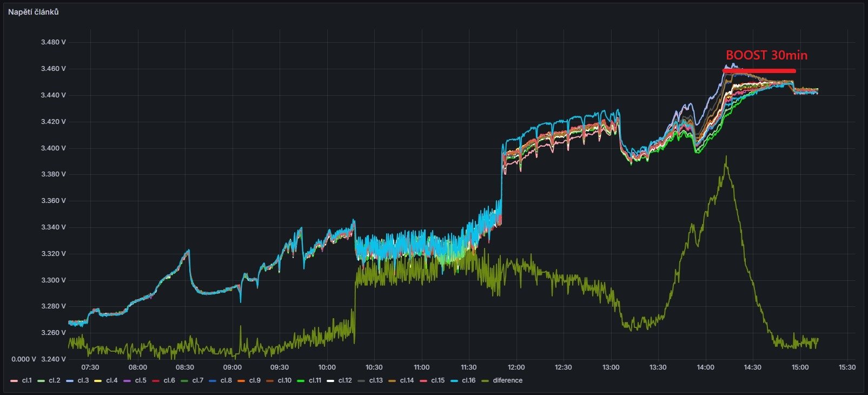Click the cyan swatch beside cl.16
Image resolution: width=868 pixels, height=395 pixels.
tap(454, 381)
